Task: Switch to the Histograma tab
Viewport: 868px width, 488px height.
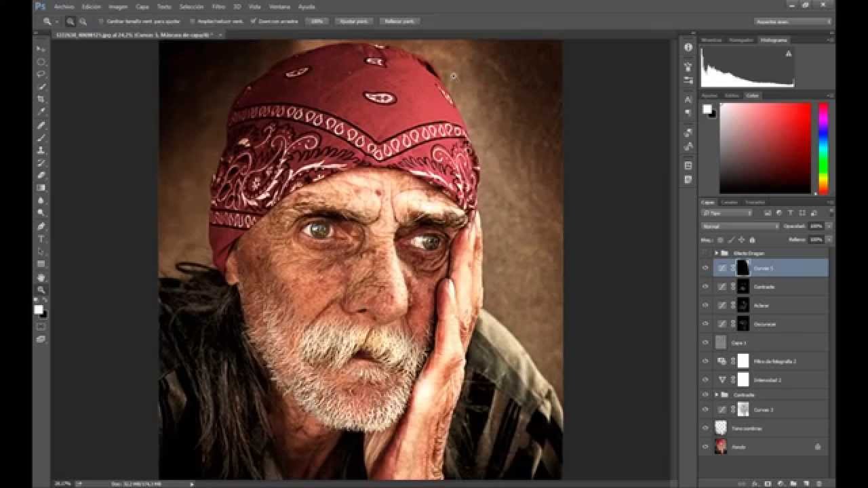Action: 773,40
